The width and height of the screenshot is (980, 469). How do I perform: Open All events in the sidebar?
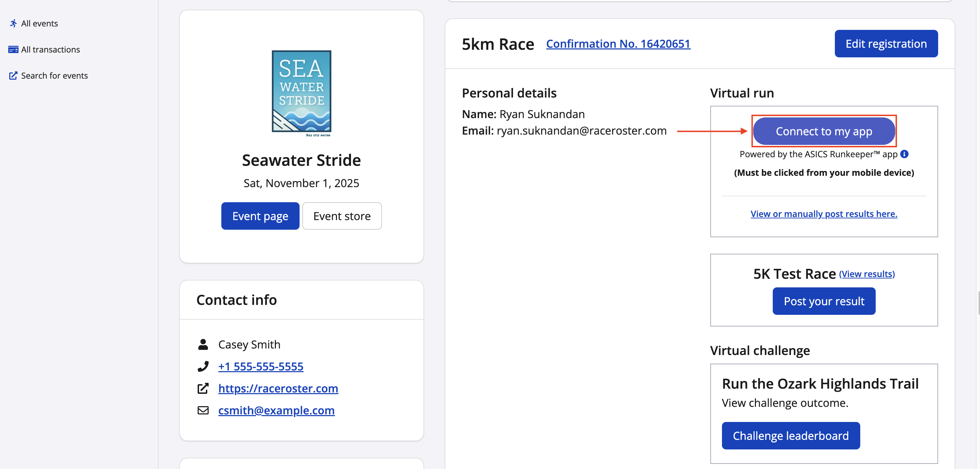tap(39, 24)
